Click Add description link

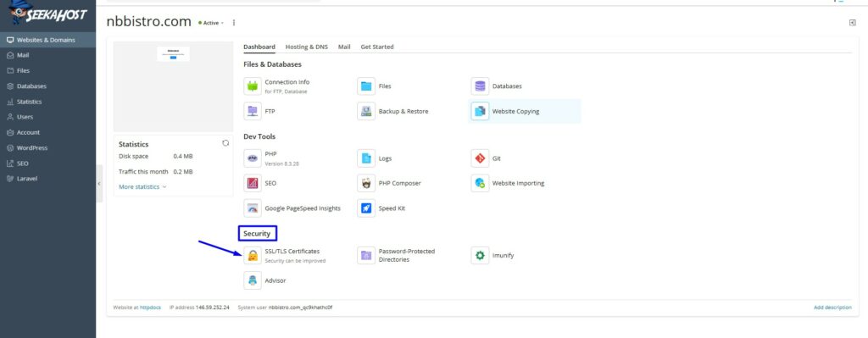click(832, 307)
